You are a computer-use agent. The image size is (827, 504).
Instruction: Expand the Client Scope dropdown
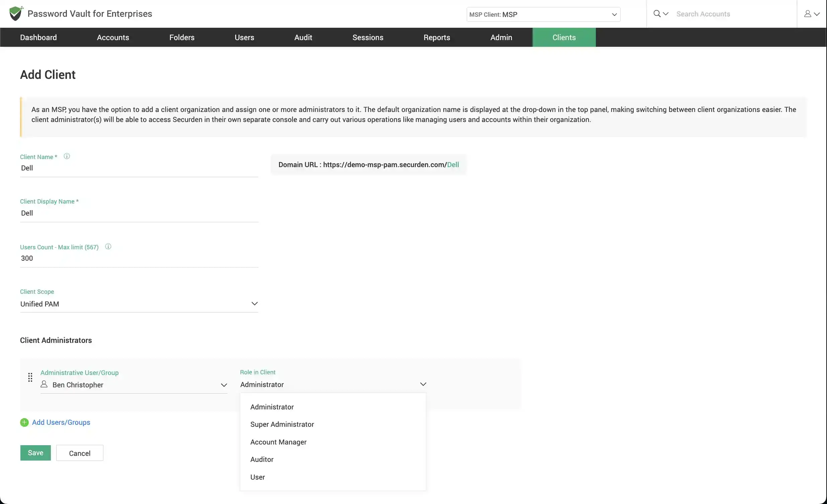pos(254,303)
